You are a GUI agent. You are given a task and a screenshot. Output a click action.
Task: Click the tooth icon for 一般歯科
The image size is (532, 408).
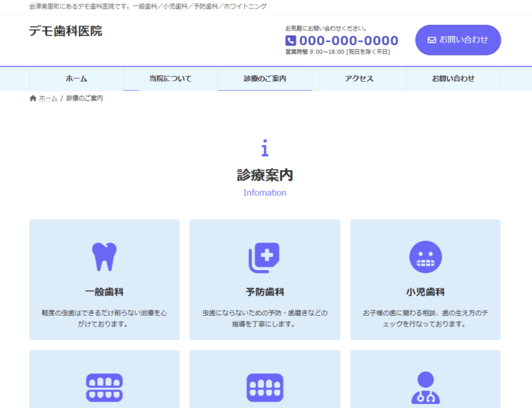pyautogui.click(x=105, y=256)
